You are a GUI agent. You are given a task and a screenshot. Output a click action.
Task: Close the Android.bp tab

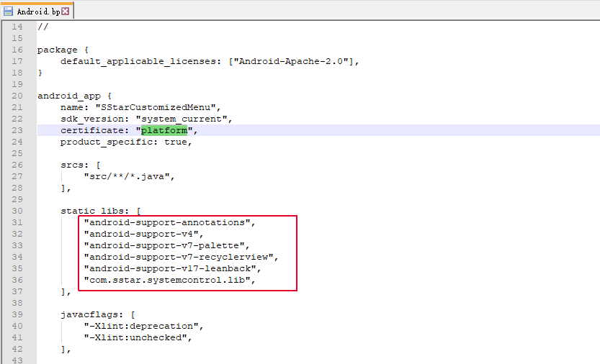(x=66, y=11)
